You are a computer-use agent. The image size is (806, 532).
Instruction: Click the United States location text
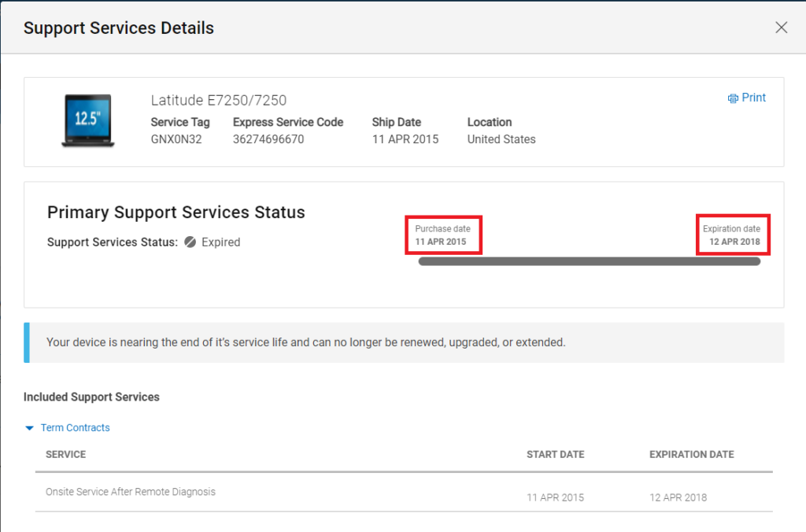pyautogui.click(x=501, y=139)
